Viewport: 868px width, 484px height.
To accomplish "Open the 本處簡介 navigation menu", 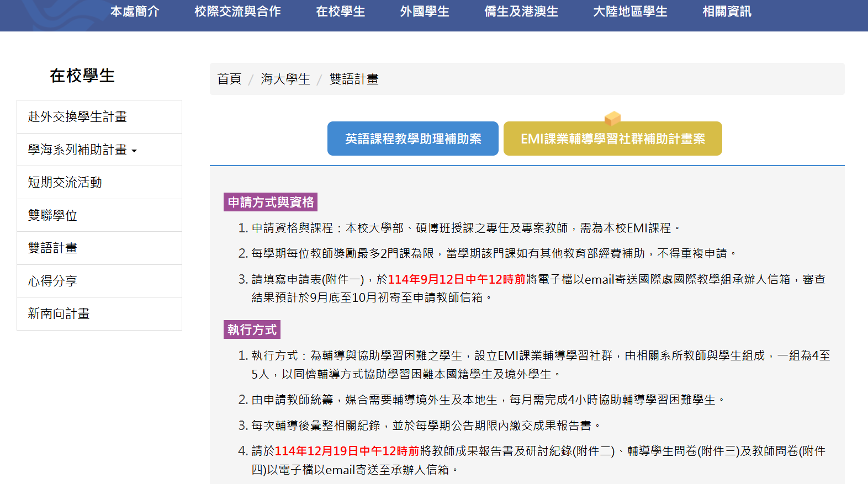I will [x=135, y=12].
